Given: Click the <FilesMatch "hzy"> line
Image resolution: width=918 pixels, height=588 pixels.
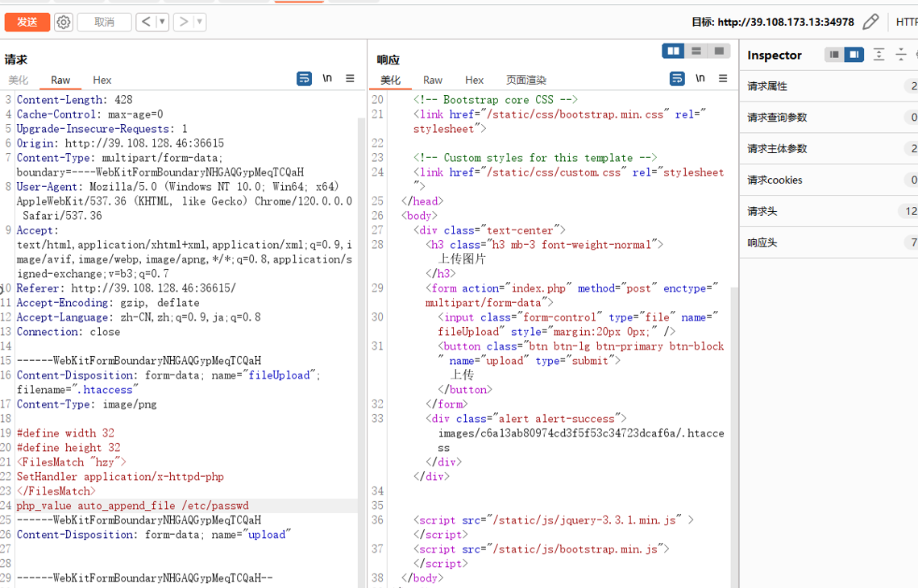Looking at the screenshot, I should pyautogui.click(x=72, y=462).
